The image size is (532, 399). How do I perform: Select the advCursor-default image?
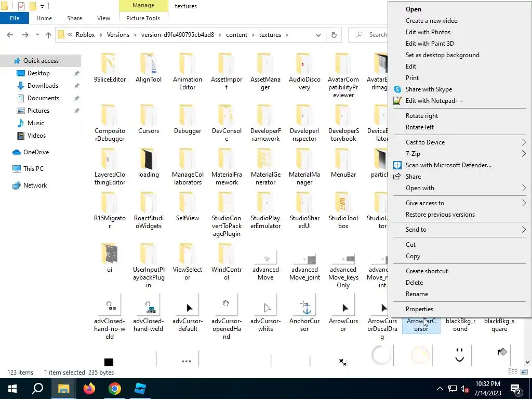coord(187,313)
